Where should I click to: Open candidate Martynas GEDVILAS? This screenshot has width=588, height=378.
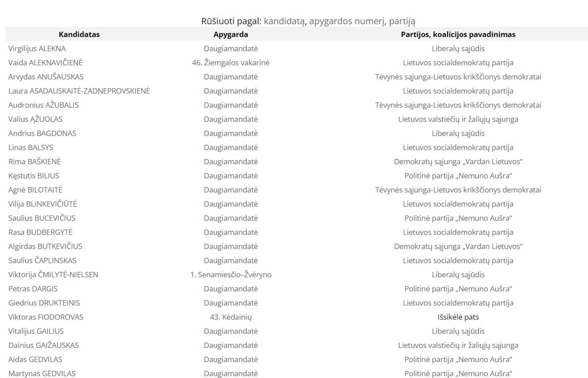pos(42,373)
